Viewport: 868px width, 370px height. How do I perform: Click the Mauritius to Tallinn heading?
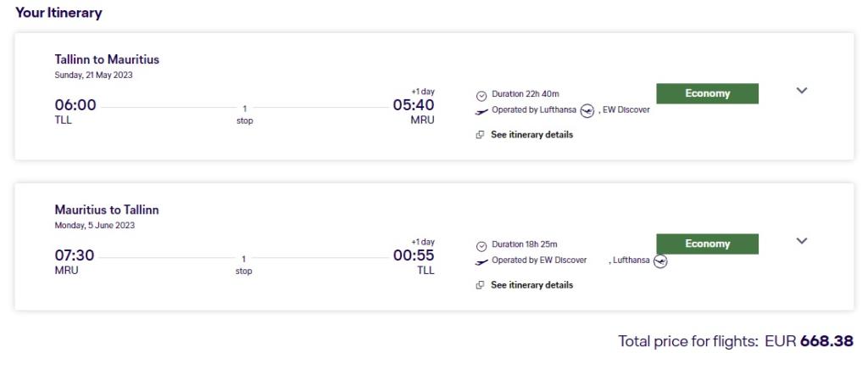click(107, 210)
